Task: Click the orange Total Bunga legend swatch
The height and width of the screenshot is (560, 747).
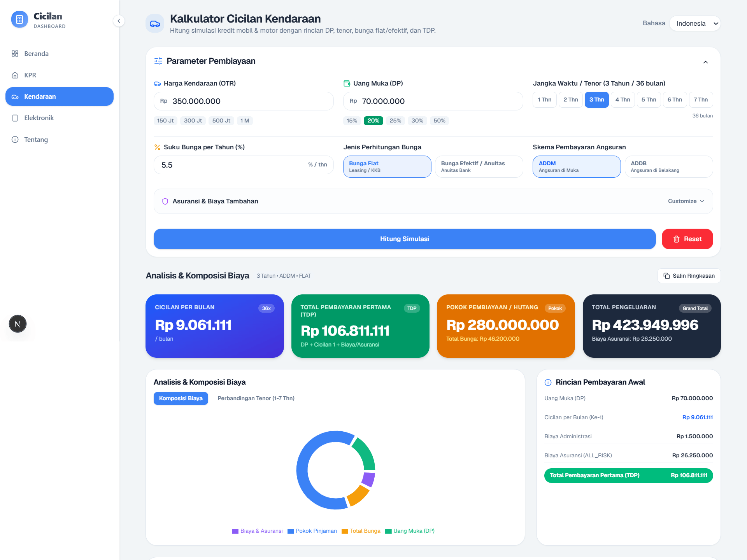Action: pos(345,531)
